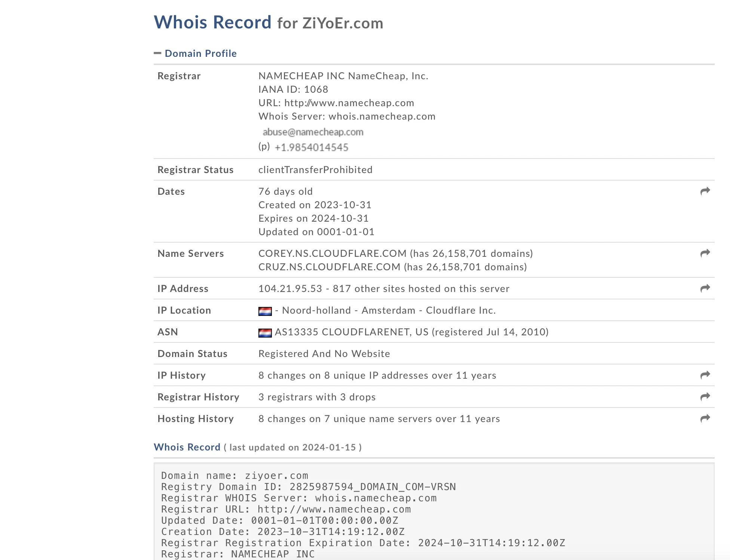This screenshot has height=560, width=730.
Task: Click the minus icon before Domain Profile
Action: point(157,53)
